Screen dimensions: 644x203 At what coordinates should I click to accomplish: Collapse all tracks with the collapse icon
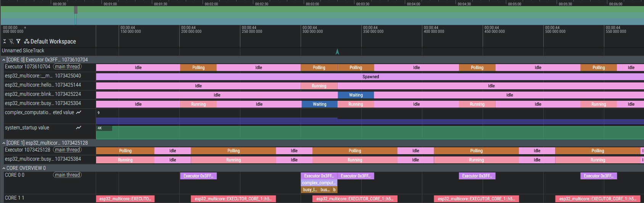5,41
